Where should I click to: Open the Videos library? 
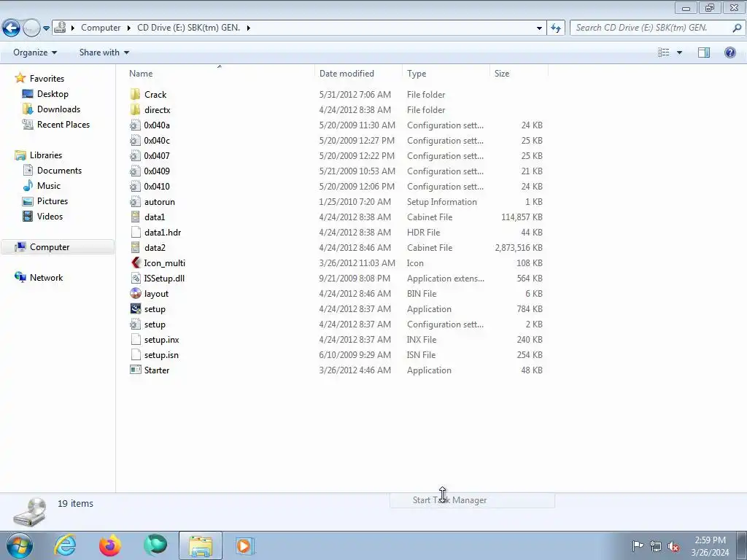coord(50,216)
